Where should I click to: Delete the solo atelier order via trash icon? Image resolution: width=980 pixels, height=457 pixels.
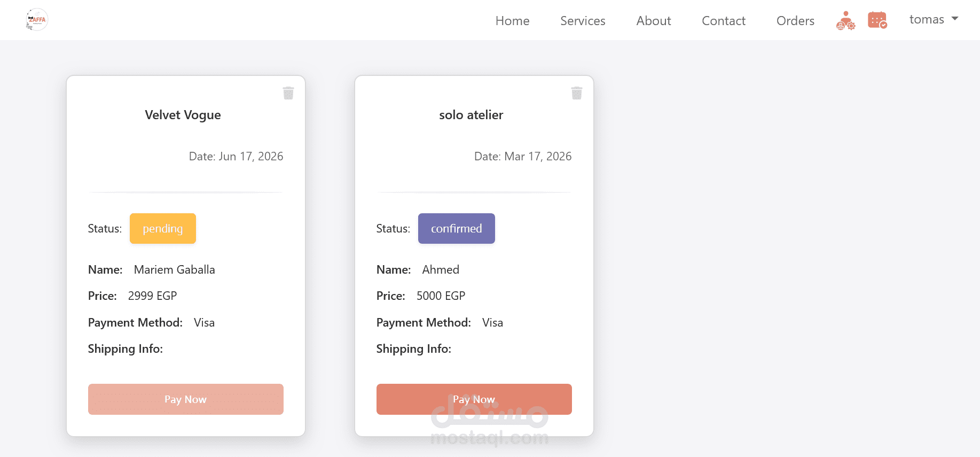[577, 93]
